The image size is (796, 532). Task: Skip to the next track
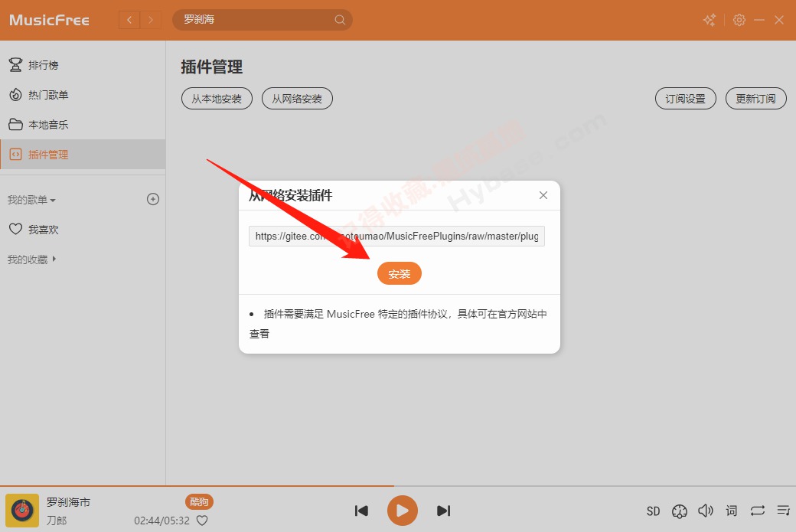click(444, 511)
